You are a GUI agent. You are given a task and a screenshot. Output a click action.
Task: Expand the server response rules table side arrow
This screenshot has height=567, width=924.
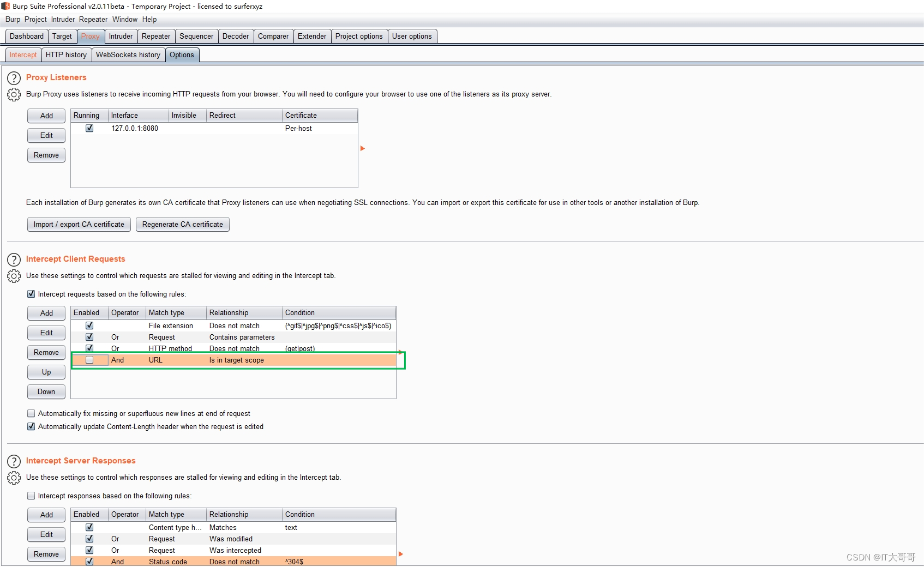click(400, 554)
